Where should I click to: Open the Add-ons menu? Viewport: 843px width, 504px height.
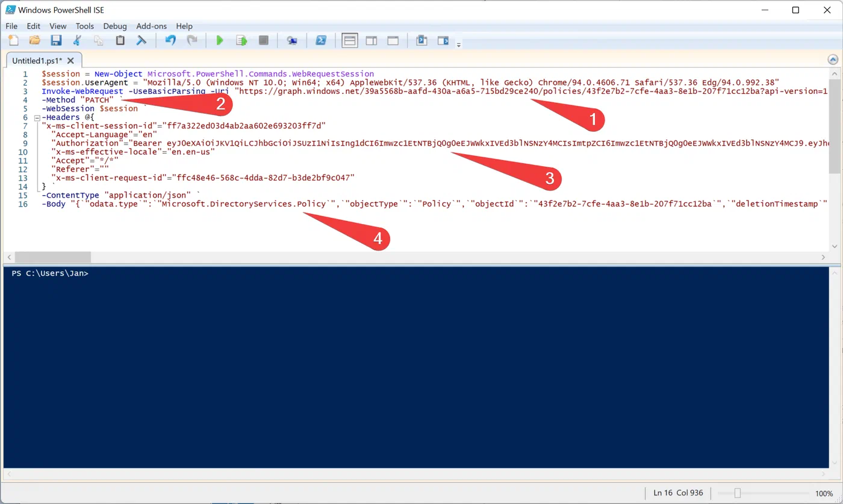pos(151,26)
